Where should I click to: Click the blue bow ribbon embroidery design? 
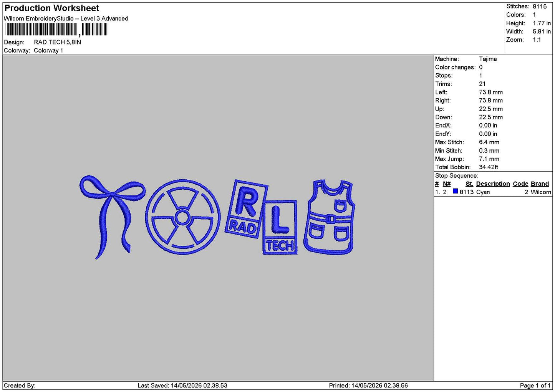(113, 217)
